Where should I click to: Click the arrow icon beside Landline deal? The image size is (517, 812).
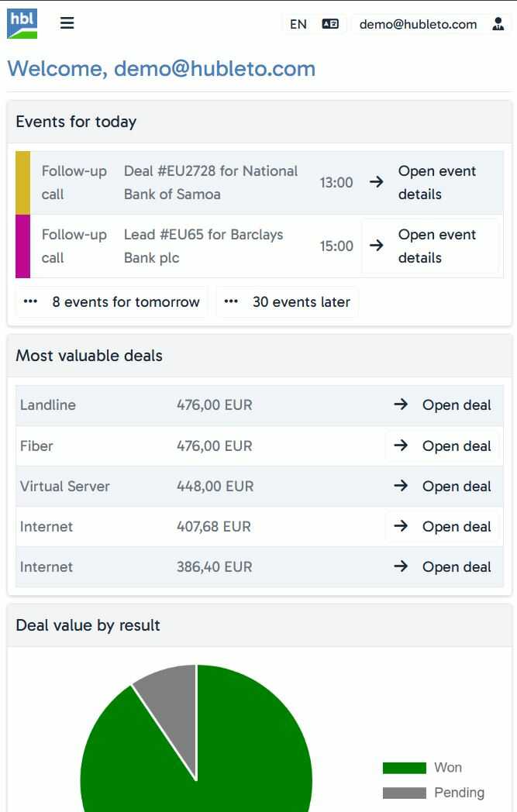tap(401, 404)
